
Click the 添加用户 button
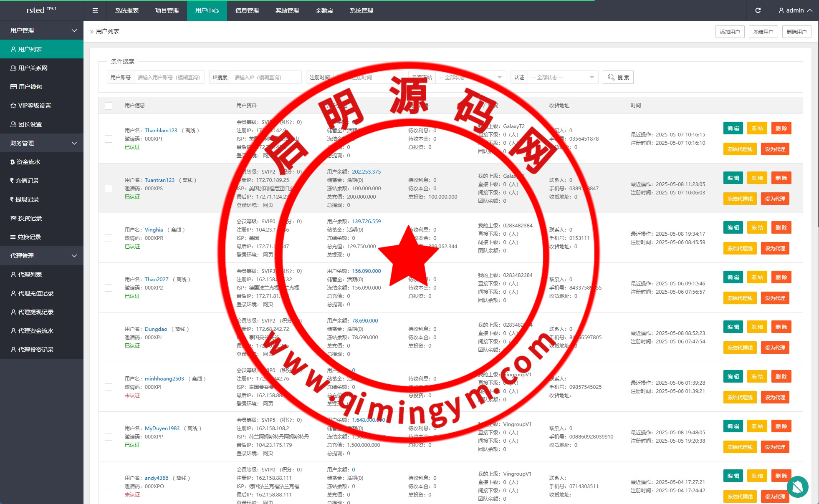pyautogui.click(x=730, y=32)
